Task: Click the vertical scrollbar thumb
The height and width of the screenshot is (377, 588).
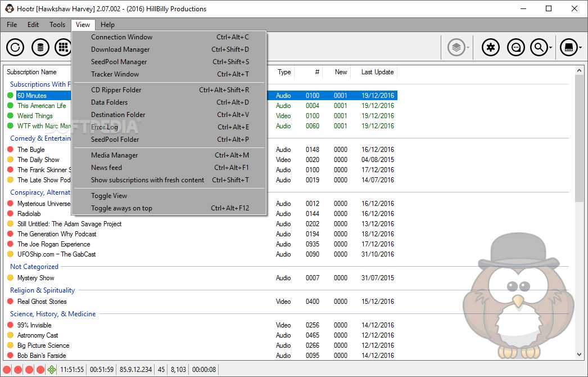Action: [x=579, y=139]
